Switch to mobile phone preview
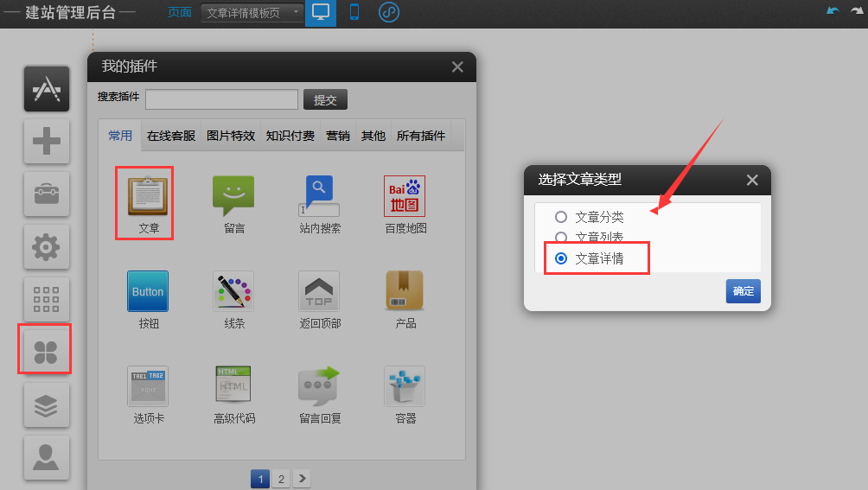Image resolution: width=868 pixels, height=490 pixels. click(x=354, y=13)
